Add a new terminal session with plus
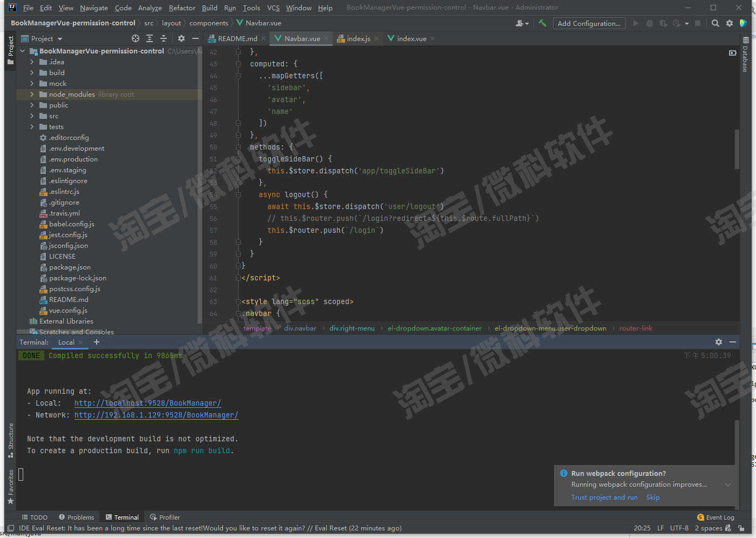 pyautogui.click(x=97, y=342)
